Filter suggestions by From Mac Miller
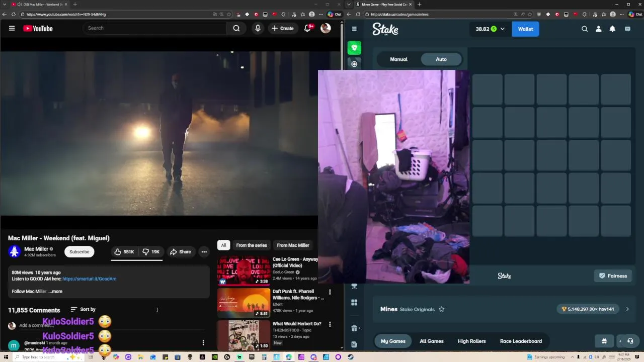644x362 pixels. (x=293, y=245)
